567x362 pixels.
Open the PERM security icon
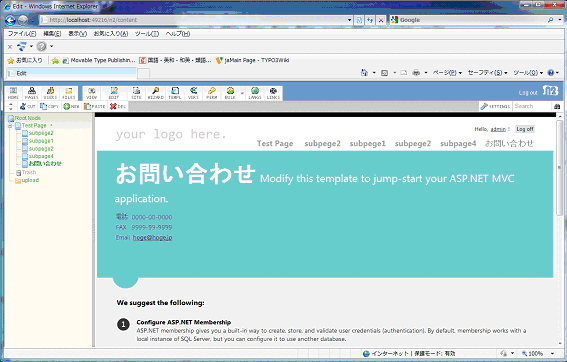(x=212, y=93)
